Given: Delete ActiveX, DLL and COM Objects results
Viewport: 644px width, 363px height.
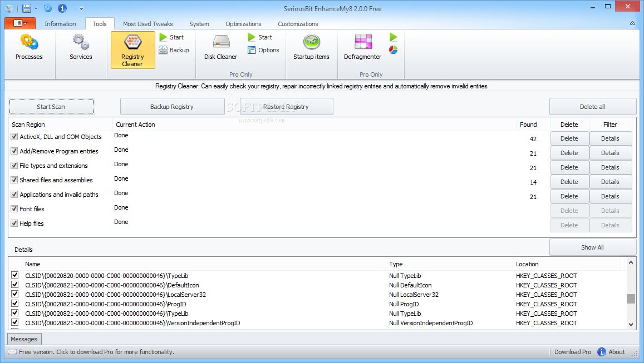Looking at the screenshot, I should [x=569, y=138].
